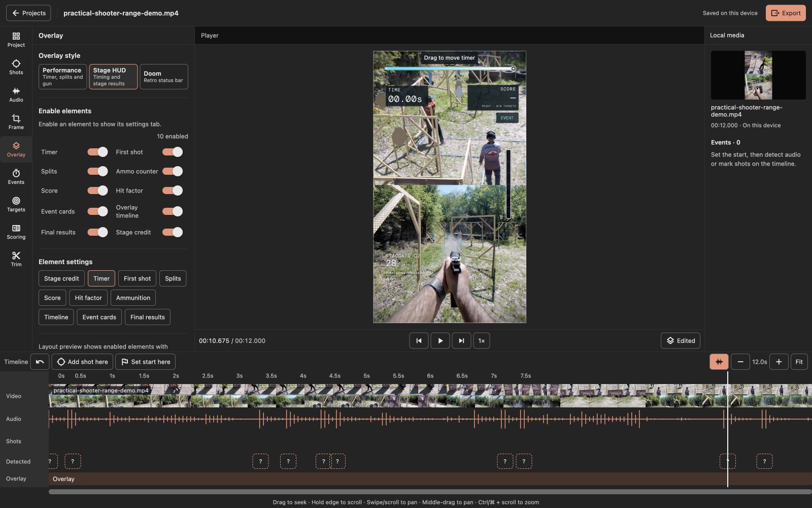The height and width of the screenshot is (508, 812).
Task: Play the video
Action: pos(440,341)
